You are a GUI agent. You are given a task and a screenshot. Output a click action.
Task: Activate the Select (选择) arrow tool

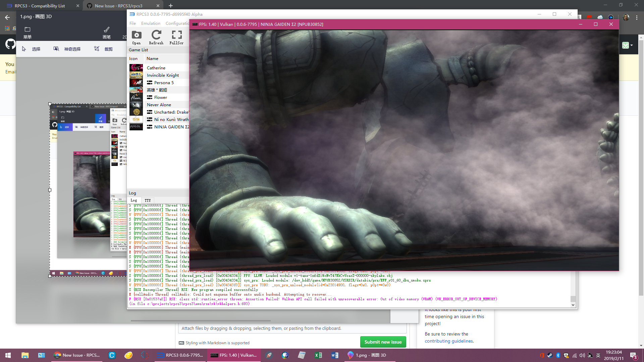(31, 49)
